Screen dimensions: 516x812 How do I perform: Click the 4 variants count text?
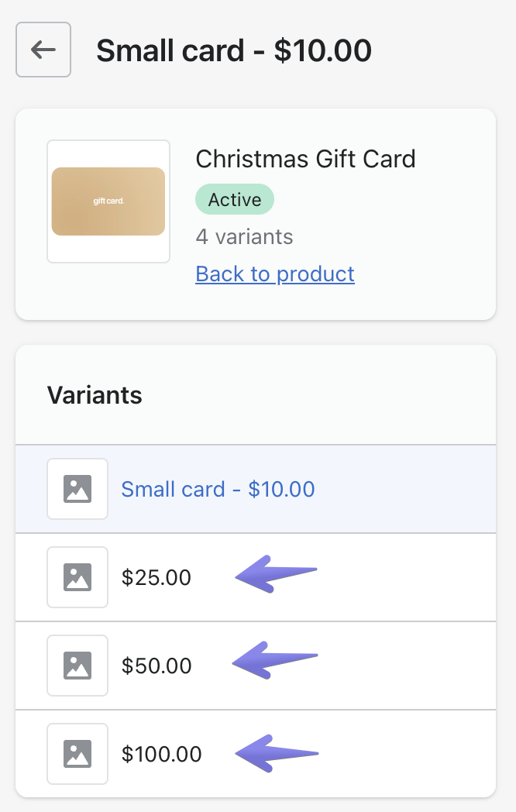(244, 236)
